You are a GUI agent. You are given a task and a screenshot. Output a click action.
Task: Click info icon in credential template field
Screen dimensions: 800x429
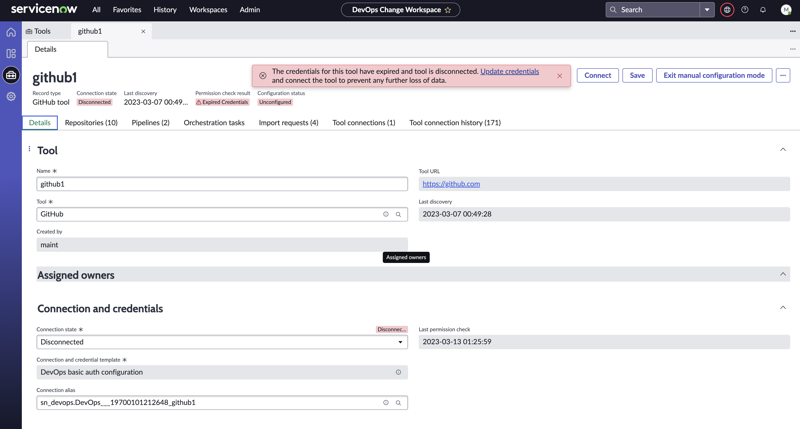(398, 372)
